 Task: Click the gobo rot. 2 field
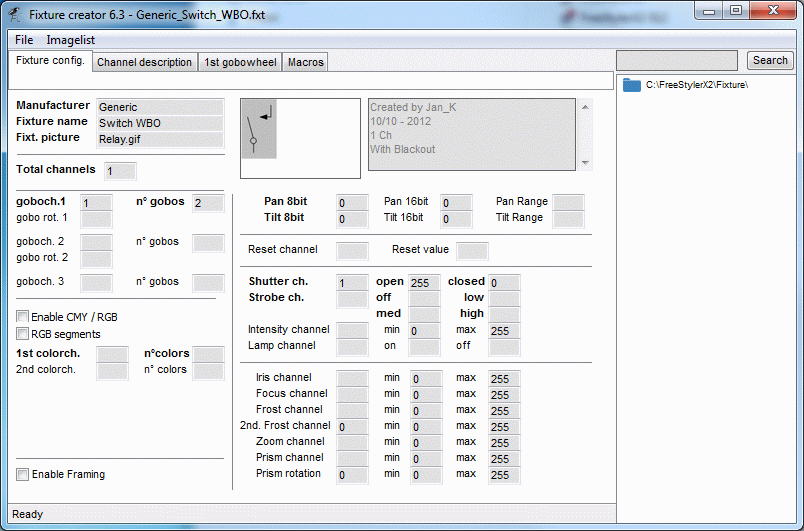click(96, 259)
